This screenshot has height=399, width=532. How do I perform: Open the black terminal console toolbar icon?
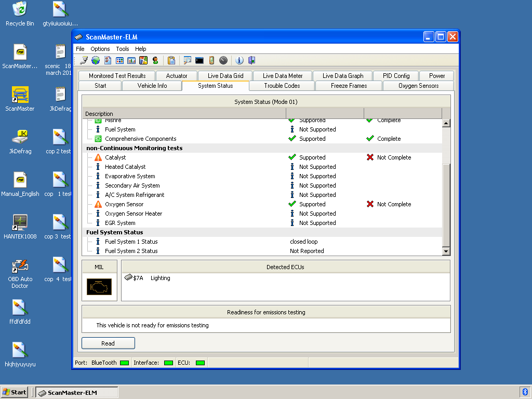pos(199,60)
